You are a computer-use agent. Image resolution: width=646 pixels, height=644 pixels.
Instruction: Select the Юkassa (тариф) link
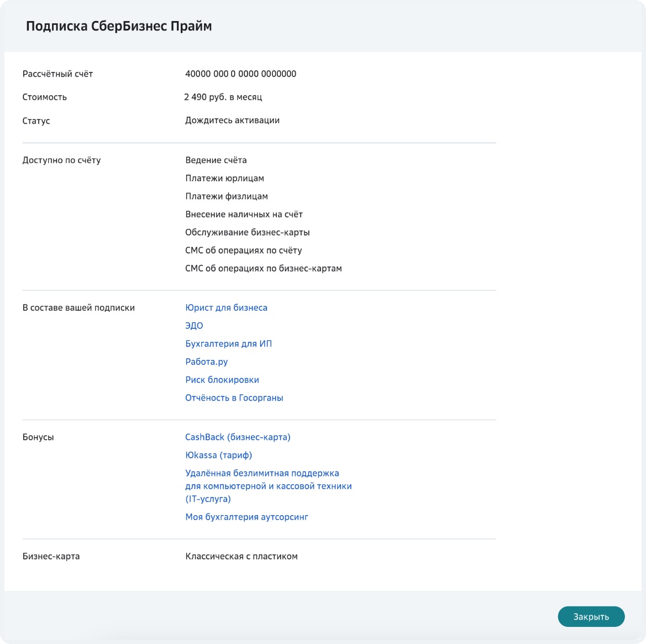coord(218,455)
